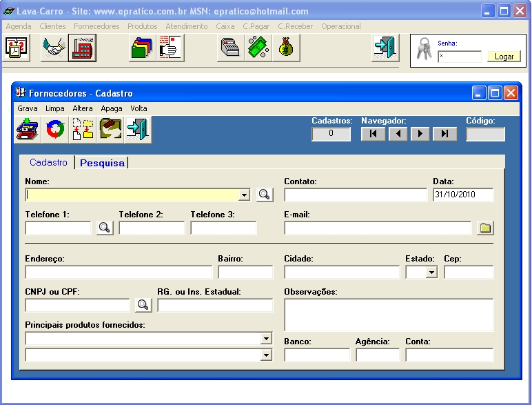Viewport: 532px width, 405px height.
Task: Click the handshake Clientes toolbar icon
Action: click(x=54, y=48)
